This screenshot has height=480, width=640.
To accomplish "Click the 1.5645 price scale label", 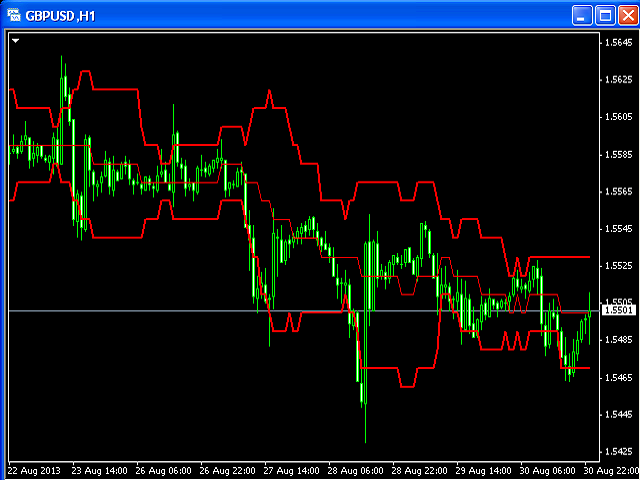I will (615, 42).
